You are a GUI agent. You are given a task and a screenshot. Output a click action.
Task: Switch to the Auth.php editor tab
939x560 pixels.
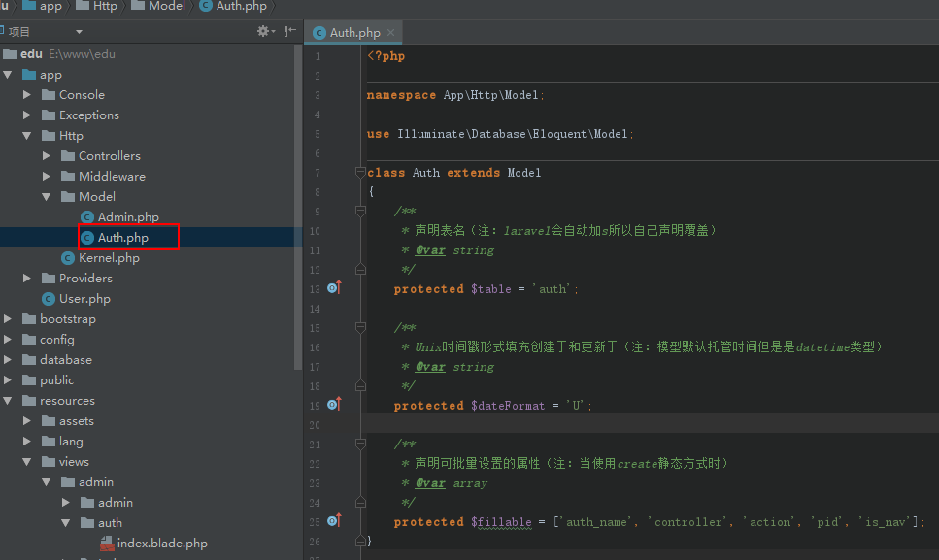(x=353, y=33)
